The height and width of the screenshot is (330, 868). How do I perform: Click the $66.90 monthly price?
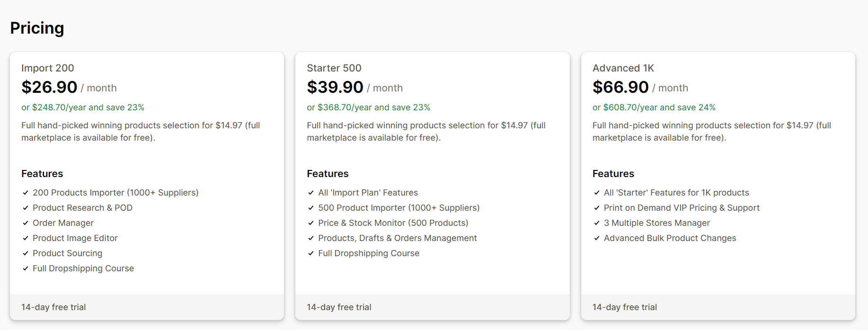click(620, 87)
